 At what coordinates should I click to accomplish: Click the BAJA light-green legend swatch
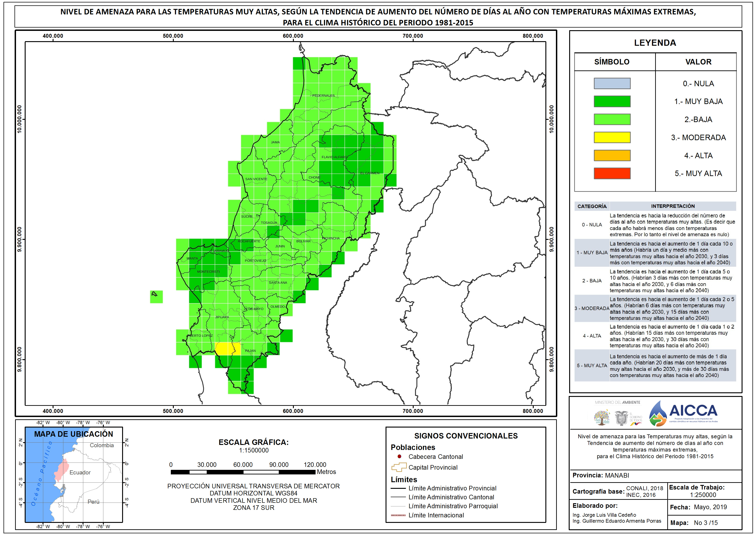[612, 119]
